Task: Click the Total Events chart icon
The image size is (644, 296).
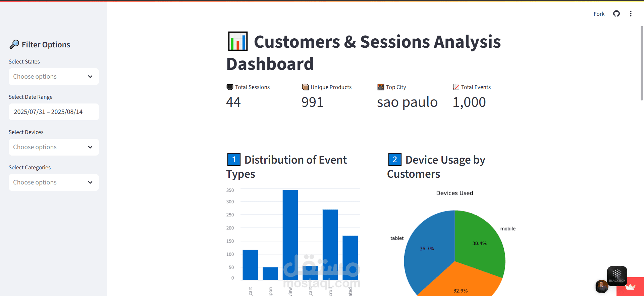Action: click(x=456, y=87)
